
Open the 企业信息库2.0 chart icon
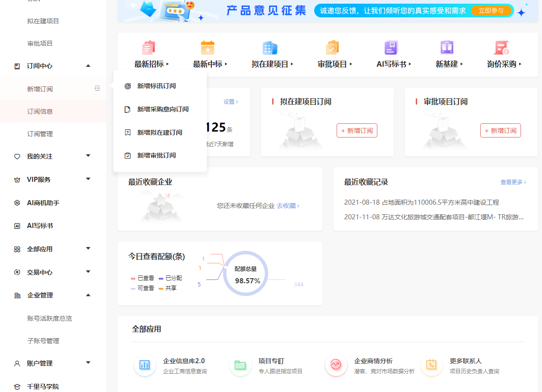[145, 365]
